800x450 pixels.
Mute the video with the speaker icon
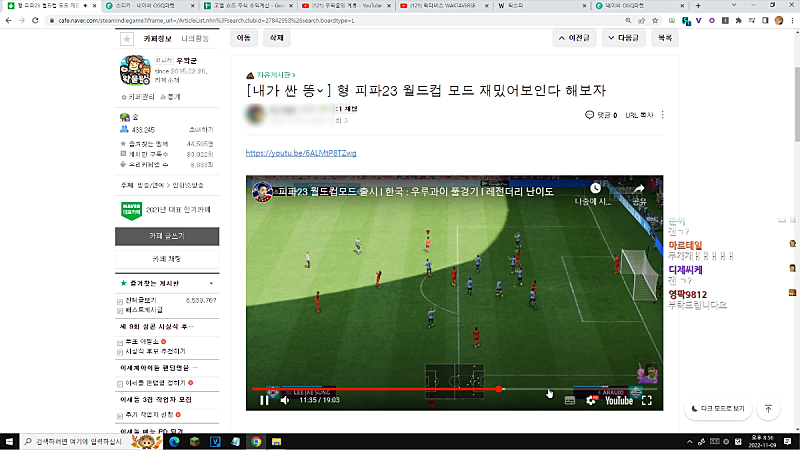point(285,401)
